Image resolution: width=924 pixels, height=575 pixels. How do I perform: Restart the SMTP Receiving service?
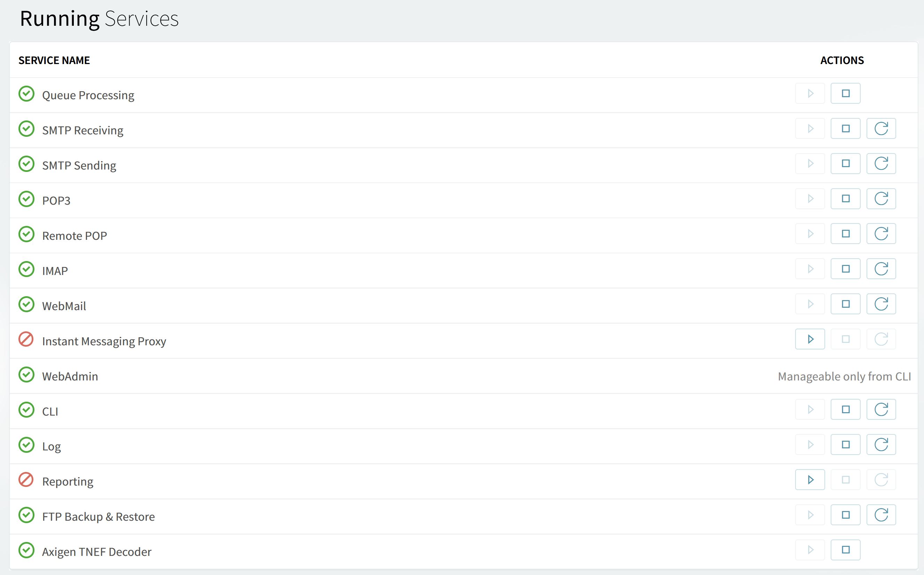pyautogui.click(x=881, y=128)
